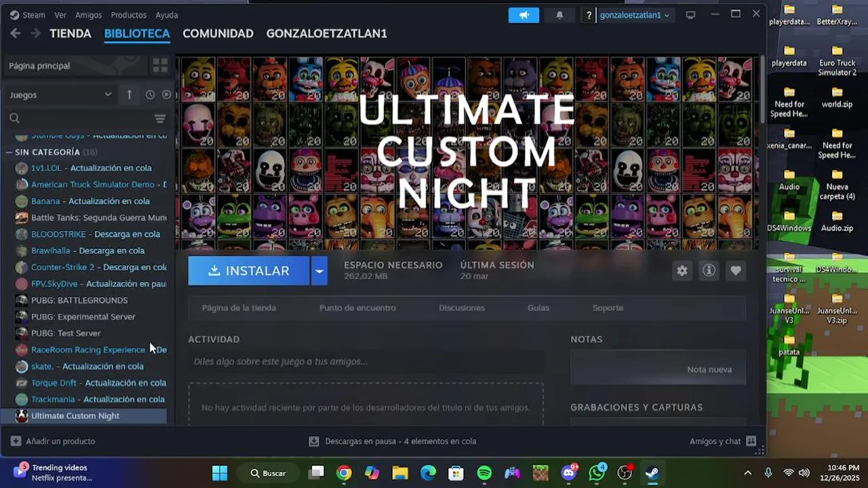
Task: Click the INSTALAR button
Action: tap(248, 271)
